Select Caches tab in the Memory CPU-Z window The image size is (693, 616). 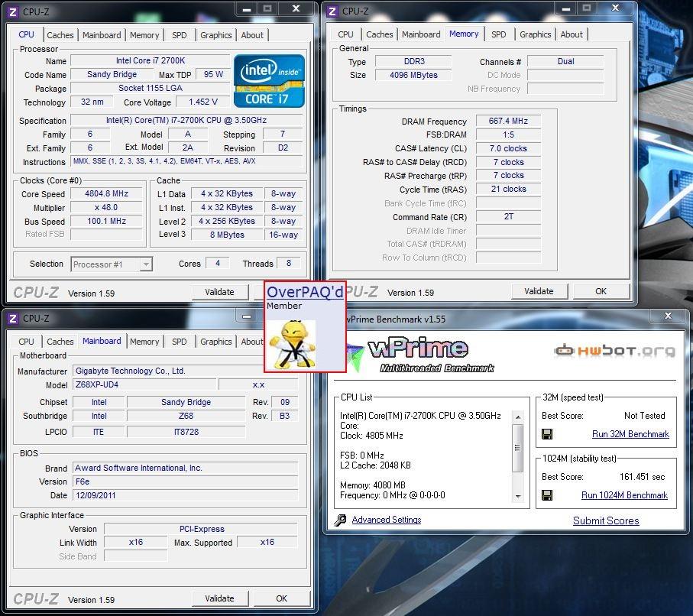pyautogui.click(x=380, y=34)
